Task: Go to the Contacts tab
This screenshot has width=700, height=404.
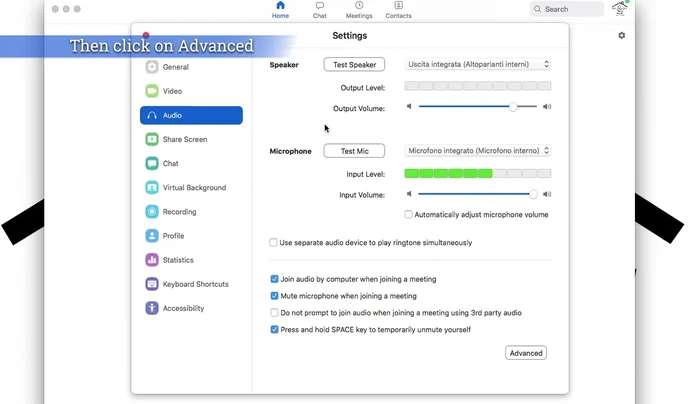Action: click(x=398, y=10)
